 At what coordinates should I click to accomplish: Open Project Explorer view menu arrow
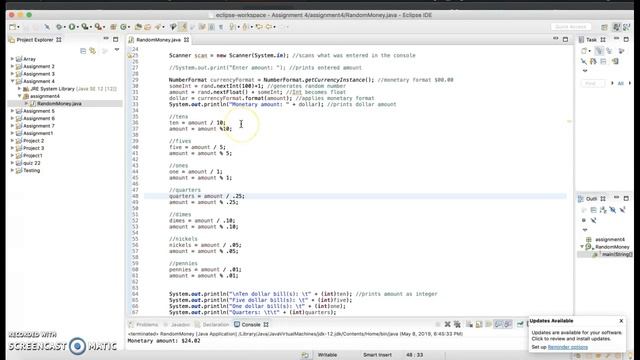point(117,50)
